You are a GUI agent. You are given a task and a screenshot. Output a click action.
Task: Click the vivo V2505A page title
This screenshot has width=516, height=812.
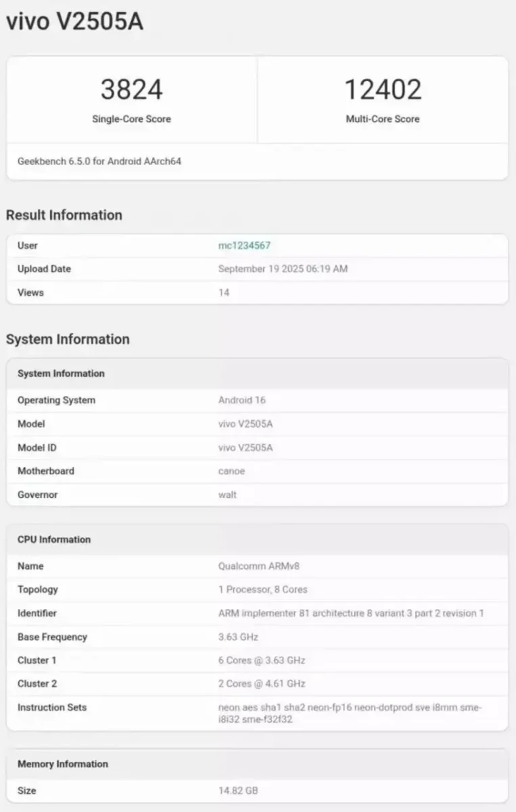click(74, 21)
